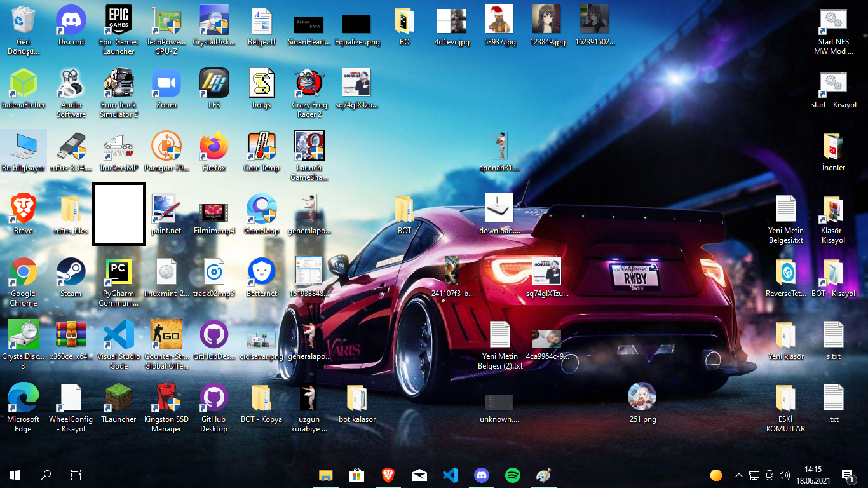Screen dimensions: 868x488
Task: Open Google Chrome desktop icon
Action: [24, 281]
